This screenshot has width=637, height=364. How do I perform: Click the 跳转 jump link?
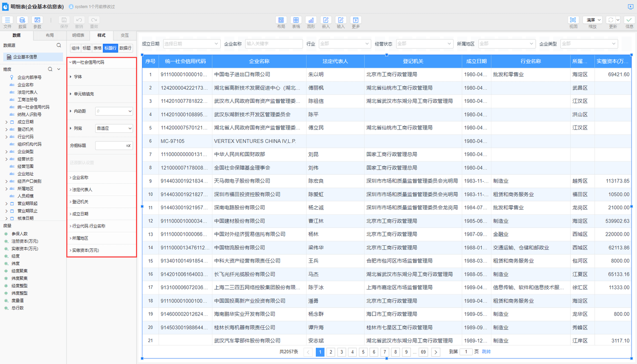486,352
